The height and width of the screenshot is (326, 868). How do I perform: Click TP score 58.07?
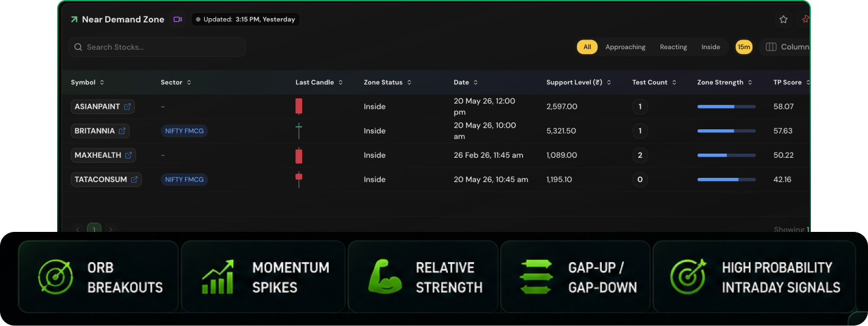click(784, 107)
